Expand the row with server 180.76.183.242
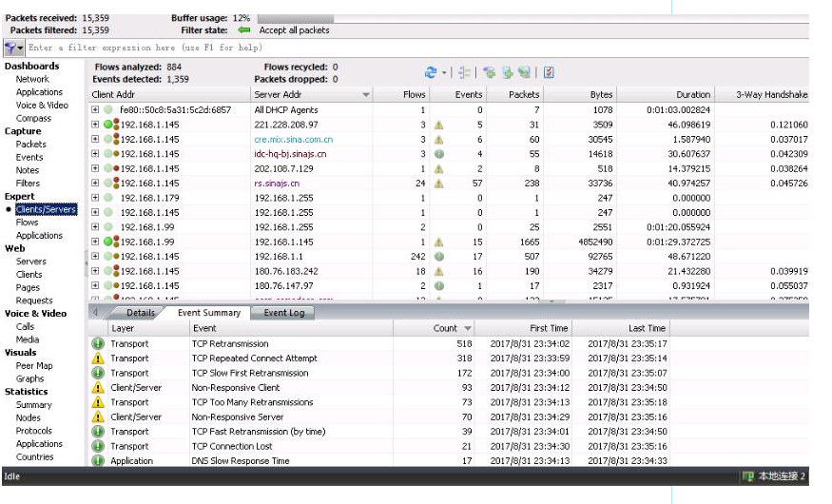 [95, 271]
